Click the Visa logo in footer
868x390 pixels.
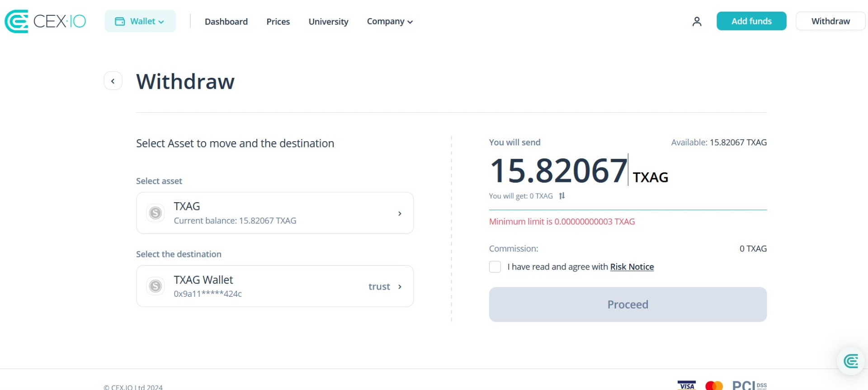click(686, 385)
